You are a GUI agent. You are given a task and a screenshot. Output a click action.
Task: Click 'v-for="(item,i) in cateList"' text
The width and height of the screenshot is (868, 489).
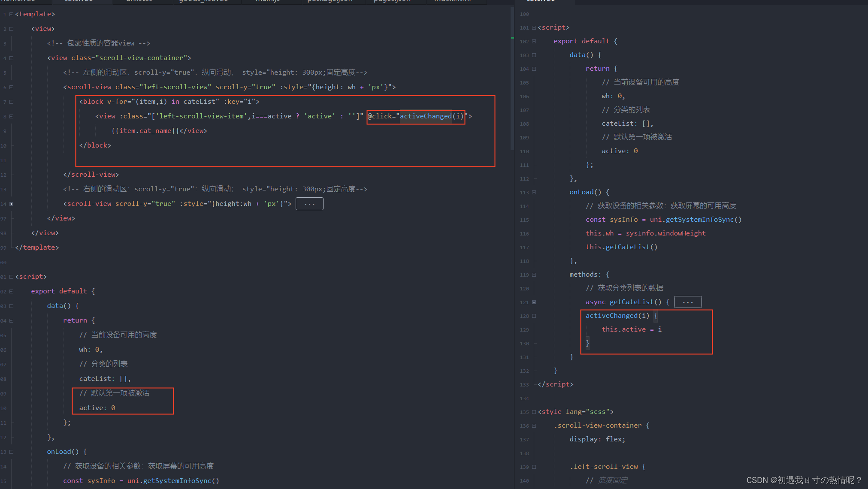click(x=163, y=102)
